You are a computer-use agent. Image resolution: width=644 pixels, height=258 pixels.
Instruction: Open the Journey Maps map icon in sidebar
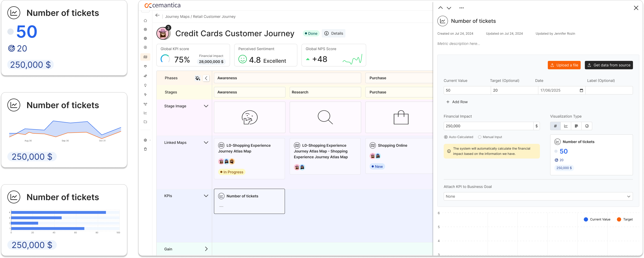tap(145, 57)
